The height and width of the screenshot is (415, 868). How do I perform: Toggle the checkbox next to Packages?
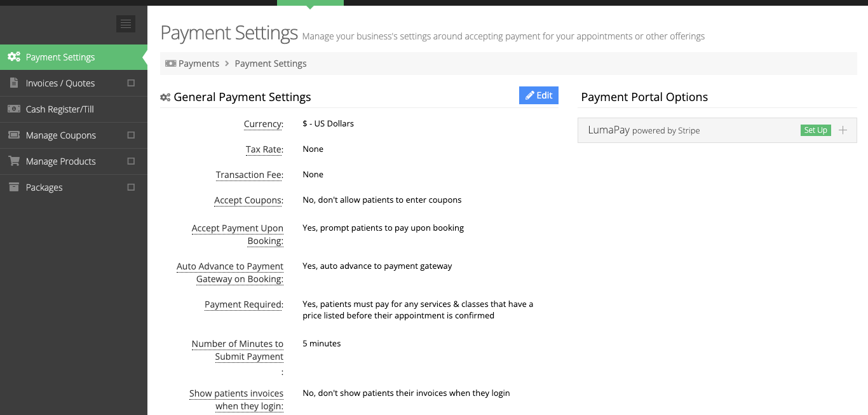click(131, 187)
